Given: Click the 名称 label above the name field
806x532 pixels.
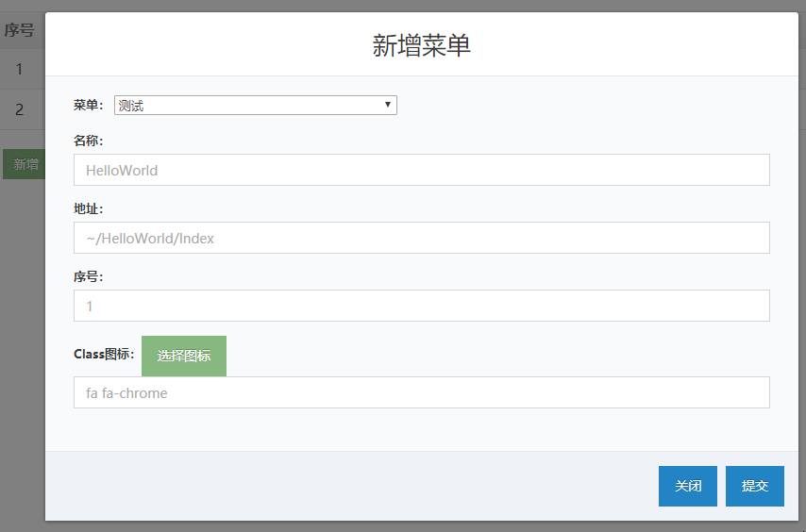Looking at the screenshot, I should click(88, 141).
